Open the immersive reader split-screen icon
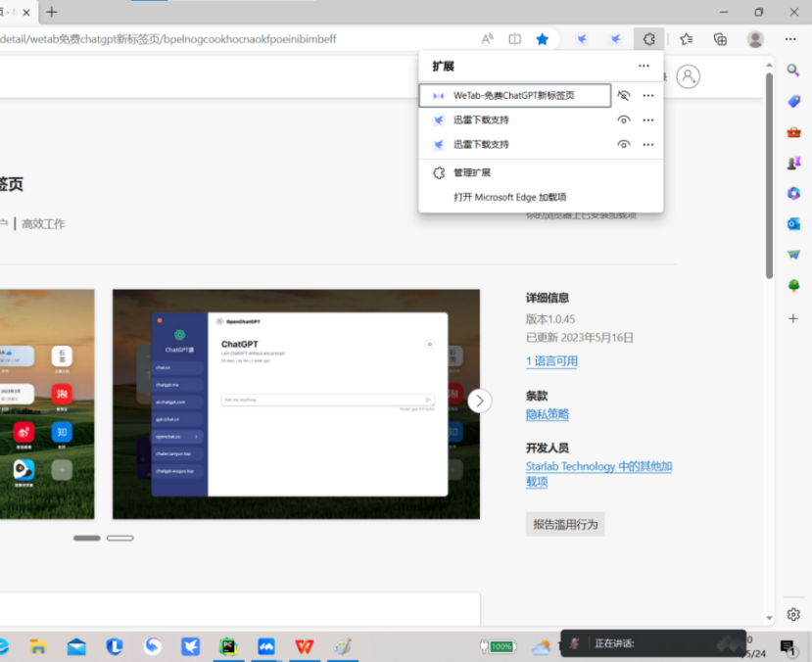Screen dimensions: 812x662 coord(515,39)
